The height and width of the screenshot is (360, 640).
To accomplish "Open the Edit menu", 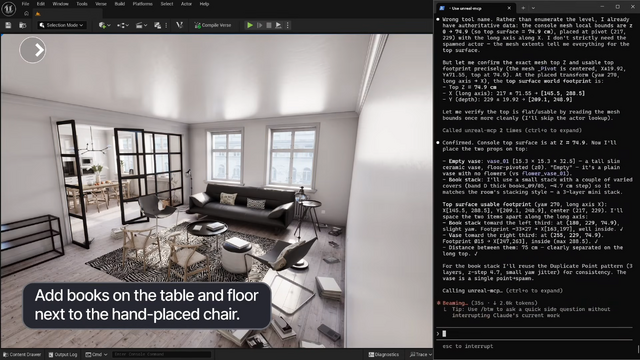I will (x=41, y=4).
